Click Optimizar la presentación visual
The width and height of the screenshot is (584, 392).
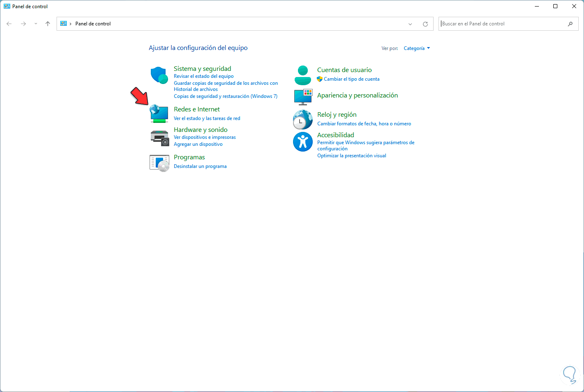[352, 156]
